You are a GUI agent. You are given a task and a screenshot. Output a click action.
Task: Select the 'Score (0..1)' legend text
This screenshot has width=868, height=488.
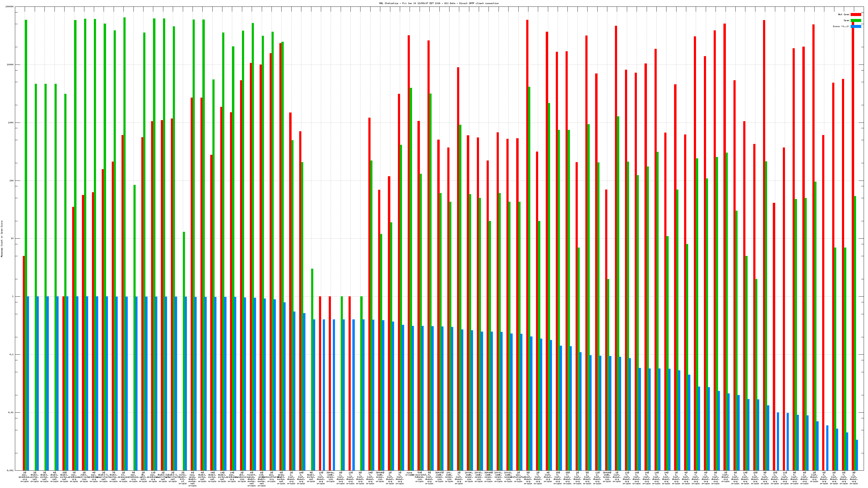coord(841,26)
